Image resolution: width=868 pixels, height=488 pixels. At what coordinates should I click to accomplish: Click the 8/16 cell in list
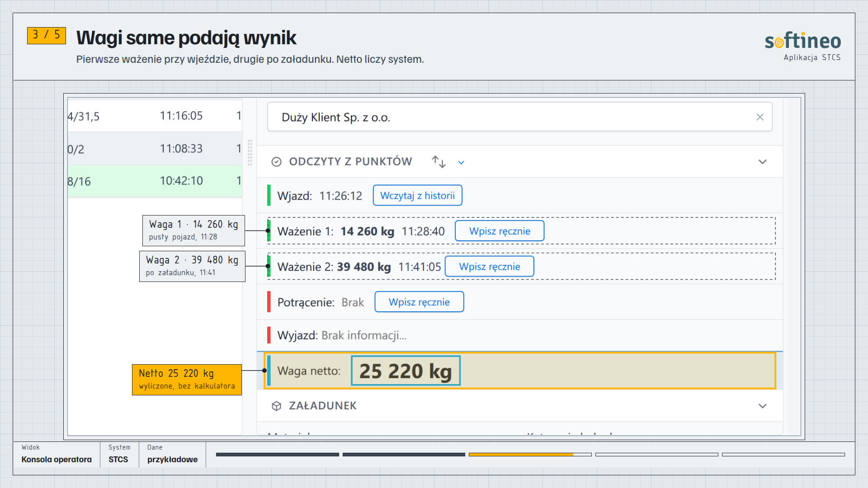[x=79, y=182]
